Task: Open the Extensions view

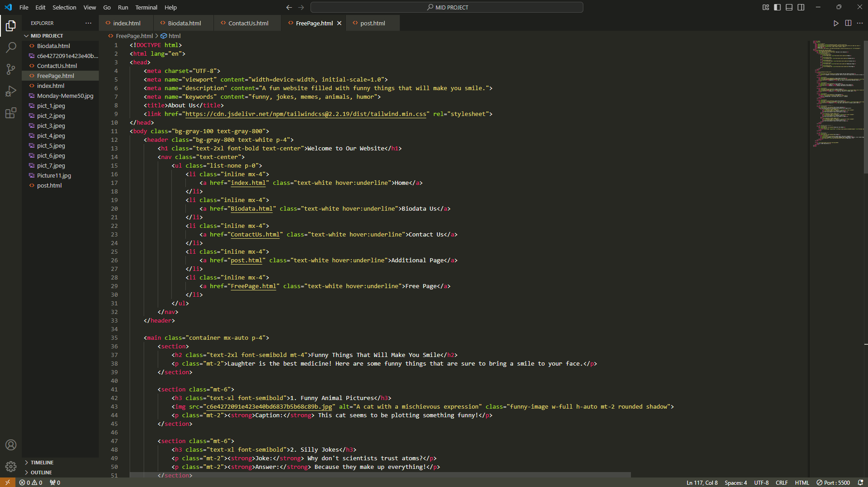Action: coord(11,113)
